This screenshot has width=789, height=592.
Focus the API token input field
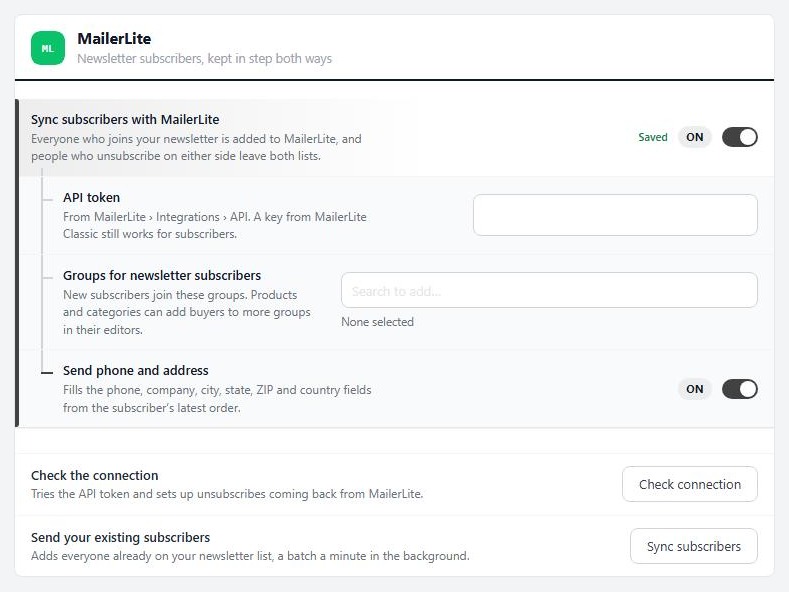click(x=615, y=215)
